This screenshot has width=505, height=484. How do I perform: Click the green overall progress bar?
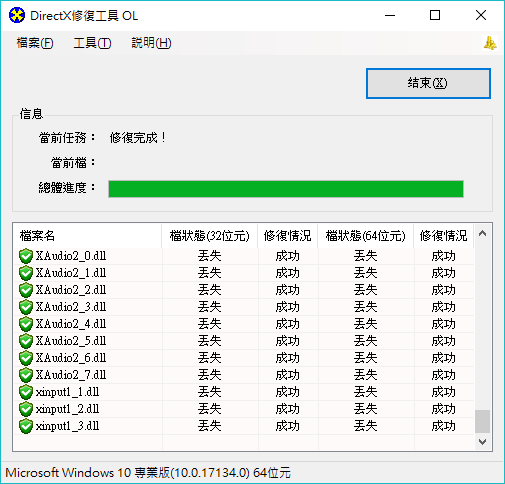tap(286, 189)
